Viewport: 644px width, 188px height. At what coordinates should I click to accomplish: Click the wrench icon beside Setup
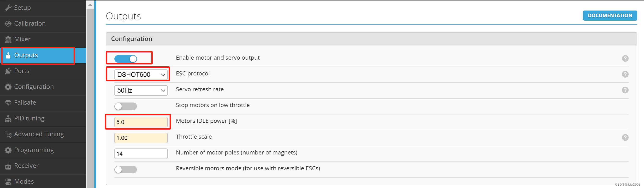[8, 8]
